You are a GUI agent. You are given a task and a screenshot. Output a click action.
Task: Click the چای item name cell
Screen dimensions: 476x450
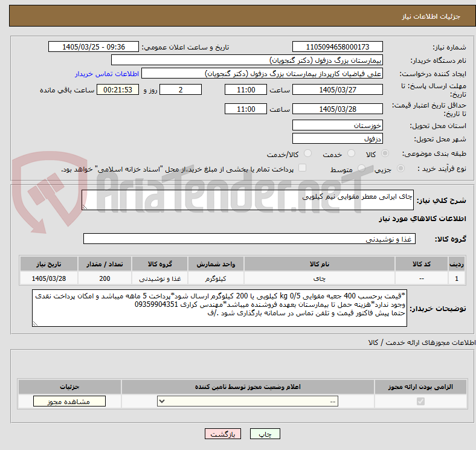tap(320, 278)
